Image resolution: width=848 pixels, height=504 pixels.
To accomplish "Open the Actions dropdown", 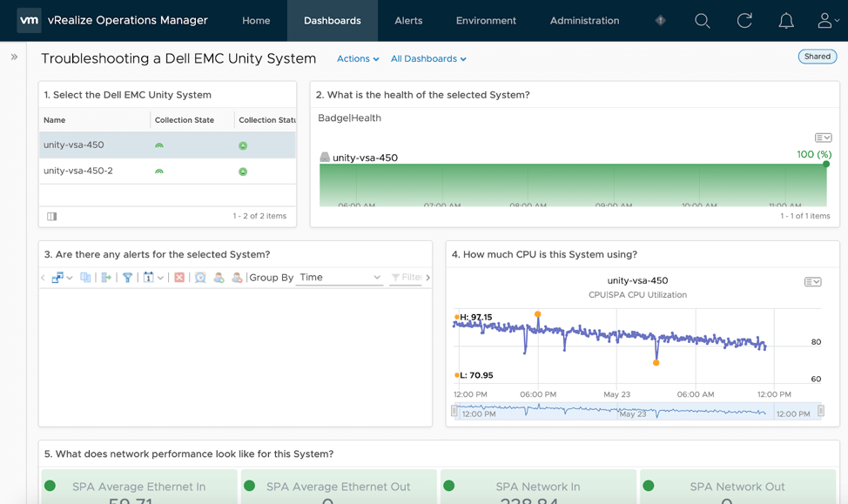I will point(358,58).
